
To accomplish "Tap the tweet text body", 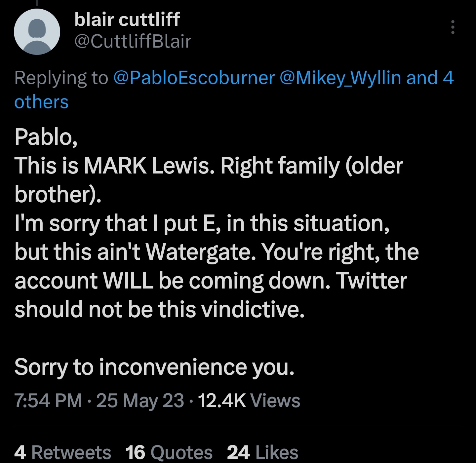I will tap(212, 251).
